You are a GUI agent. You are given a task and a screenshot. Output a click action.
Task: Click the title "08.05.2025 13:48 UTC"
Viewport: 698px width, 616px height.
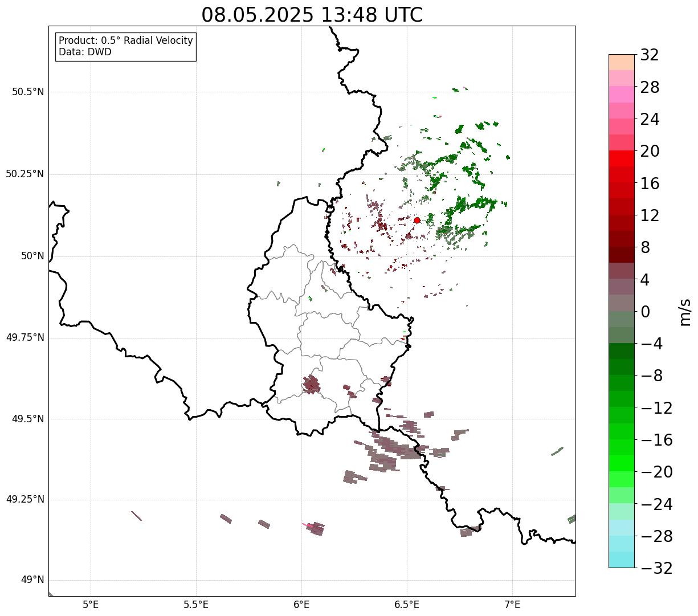pos(312,15)
